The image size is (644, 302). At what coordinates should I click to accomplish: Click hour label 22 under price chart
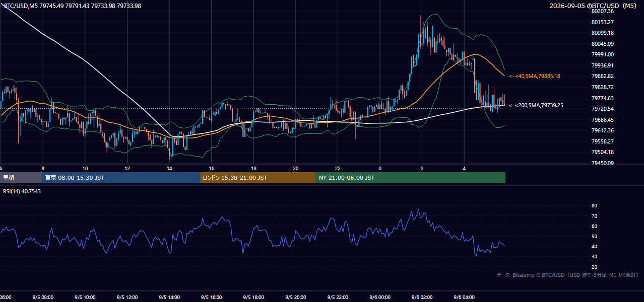(x=338, y=168)
